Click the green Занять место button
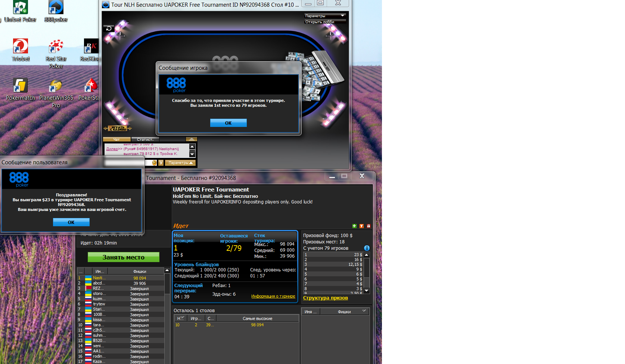 pos(124,257)
